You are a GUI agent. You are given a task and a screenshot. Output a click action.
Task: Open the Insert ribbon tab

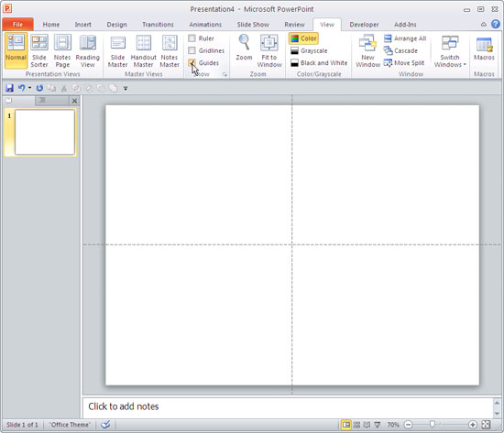point(82,25)
